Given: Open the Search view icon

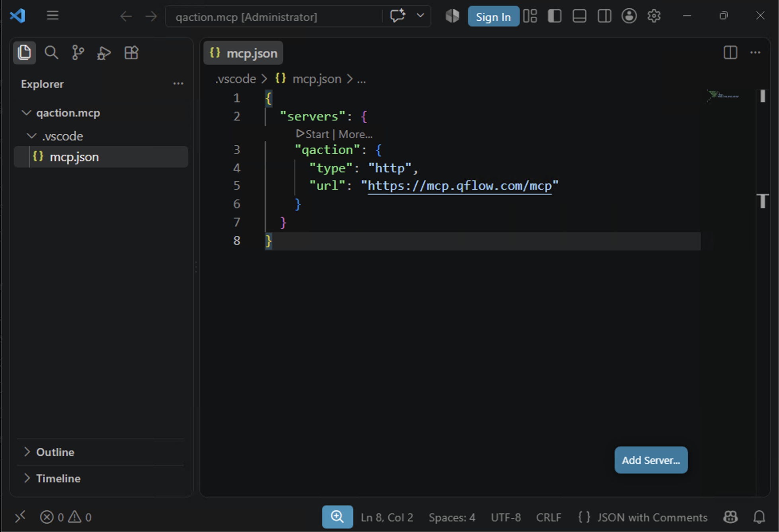Looking at the screenshot, I should [x=51, y=52].
